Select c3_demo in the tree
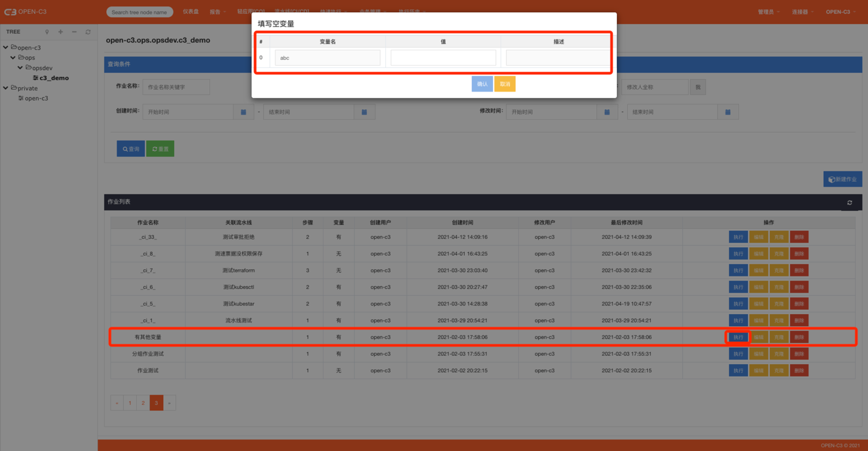 [x=54, y=78]
